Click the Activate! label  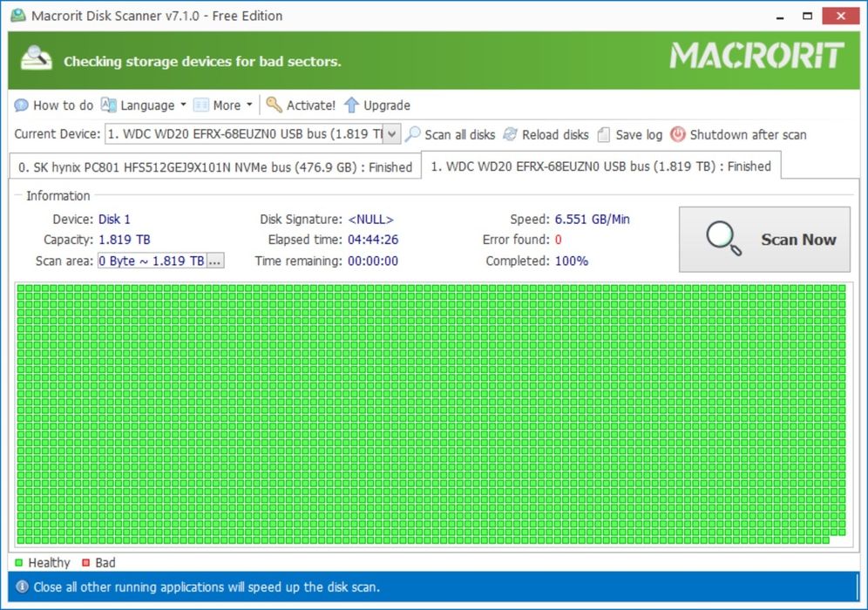click(310, 105)
